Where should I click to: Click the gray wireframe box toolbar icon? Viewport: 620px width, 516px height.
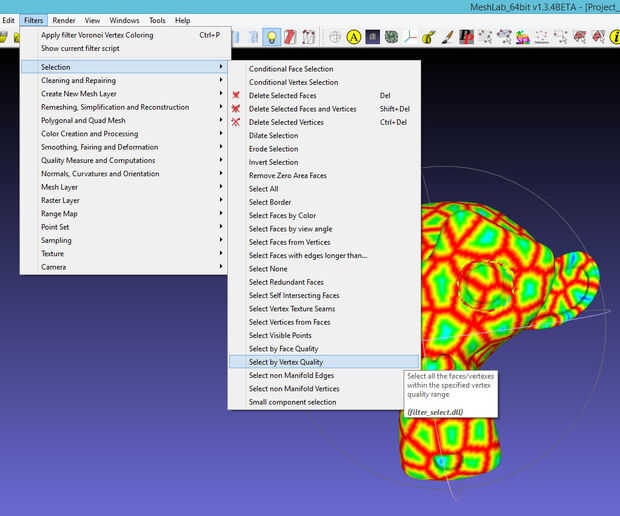point(335,37)
